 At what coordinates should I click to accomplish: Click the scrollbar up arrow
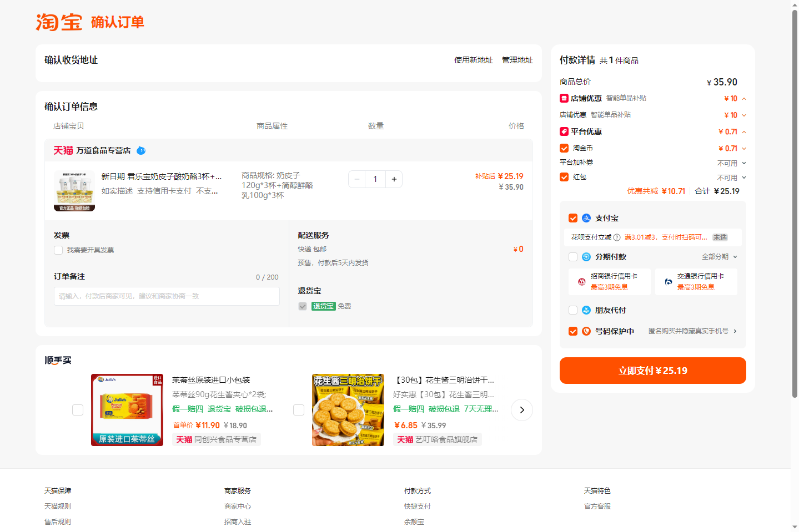pos(795,4)
